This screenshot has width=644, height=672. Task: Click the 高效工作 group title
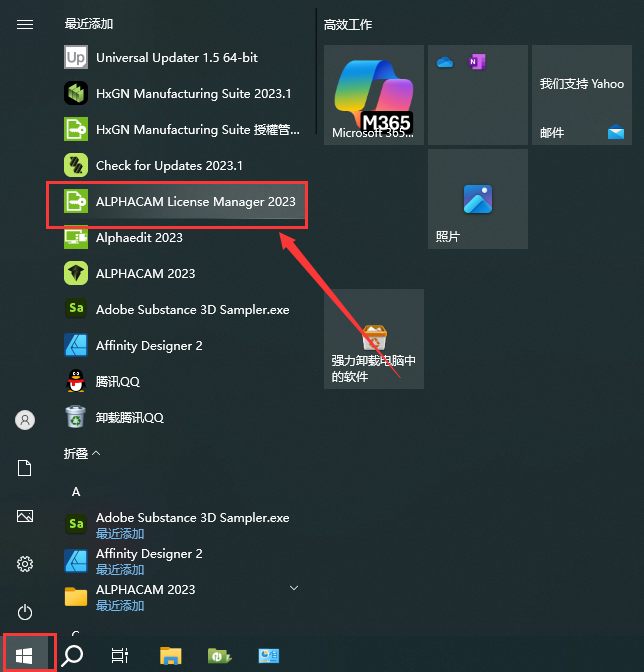pos(347,25)
